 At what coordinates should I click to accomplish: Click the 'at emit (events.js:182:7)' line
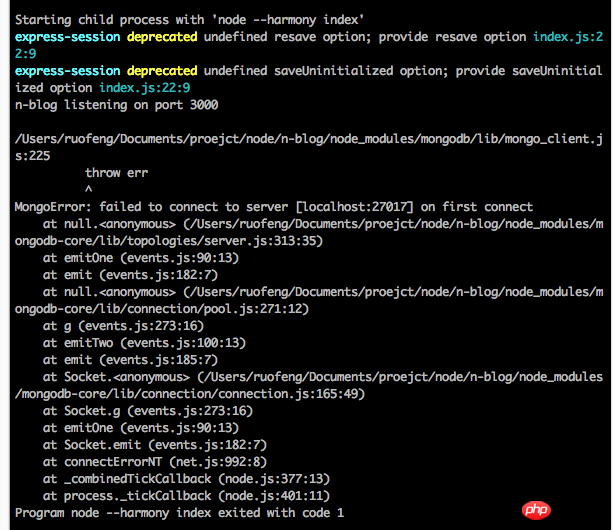click(130, 275)
